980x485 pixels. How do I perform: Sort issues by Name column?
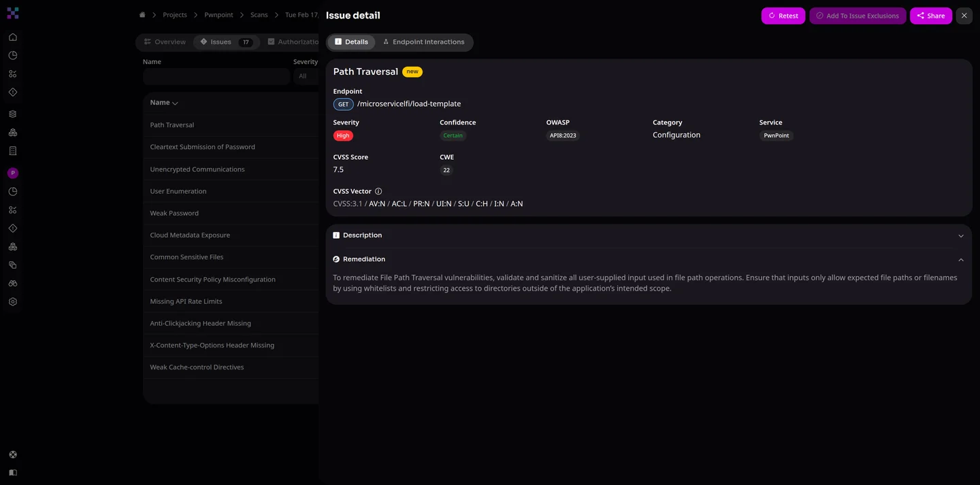164,103
